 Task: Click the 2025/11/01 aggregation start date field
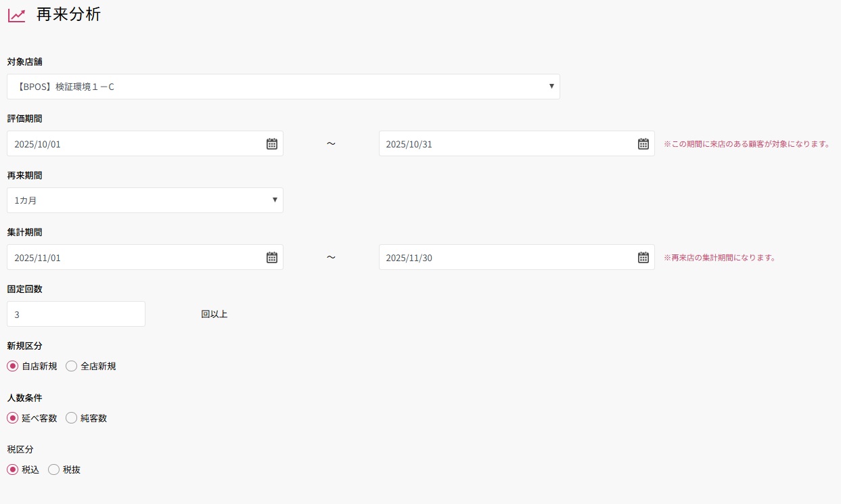pyautogui.click(x=135, y=257)
